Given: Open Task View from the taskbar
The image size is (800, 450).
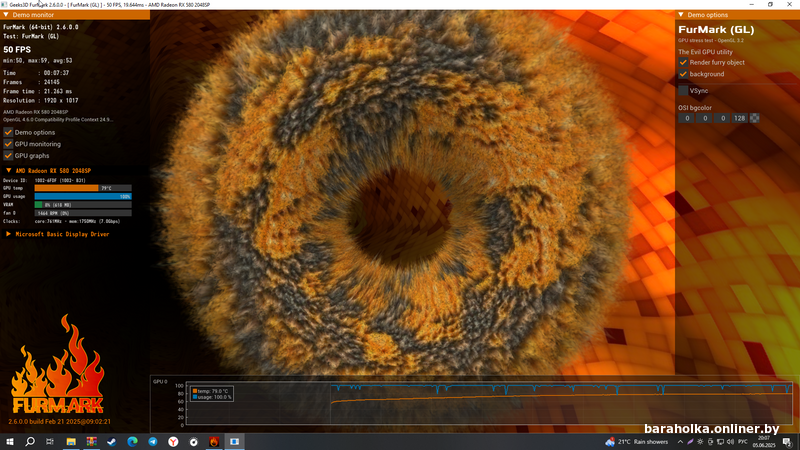Looking at the screenshot, I should (50, 441).
